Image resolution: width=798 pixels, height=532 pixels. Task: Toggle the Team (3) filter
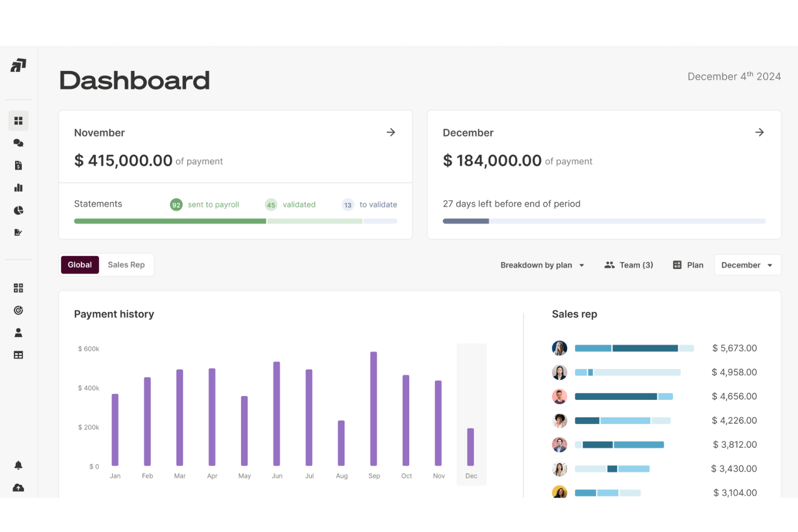pyautogui.click(x=629, y=265)
